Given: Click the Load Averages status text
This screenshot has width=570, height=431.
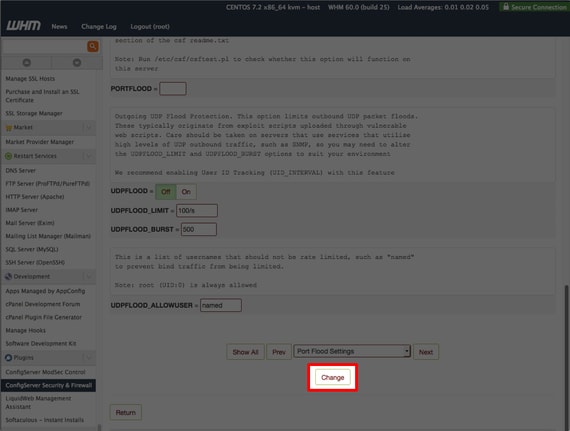Looking at the screenshot, I should pos(443,7).
